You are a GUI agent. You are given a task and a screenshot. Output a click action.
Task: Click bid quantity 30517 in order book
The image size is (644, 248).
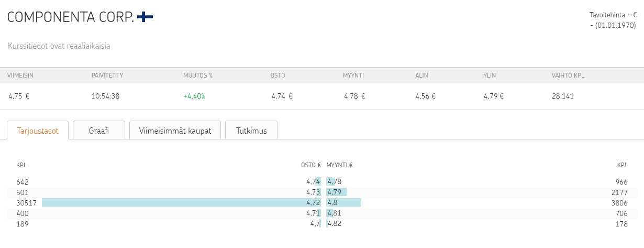coord(26,203)
